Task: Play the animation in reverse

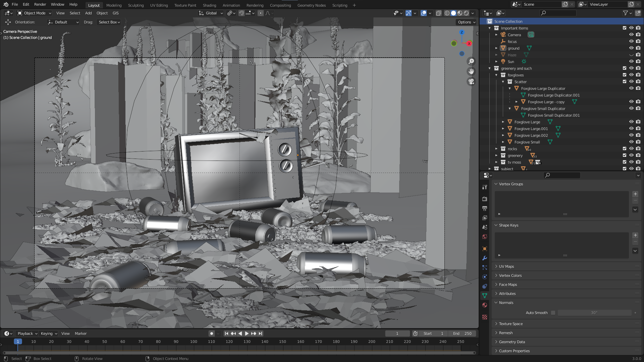Action: pyautogui.click(x=240, y=334)
